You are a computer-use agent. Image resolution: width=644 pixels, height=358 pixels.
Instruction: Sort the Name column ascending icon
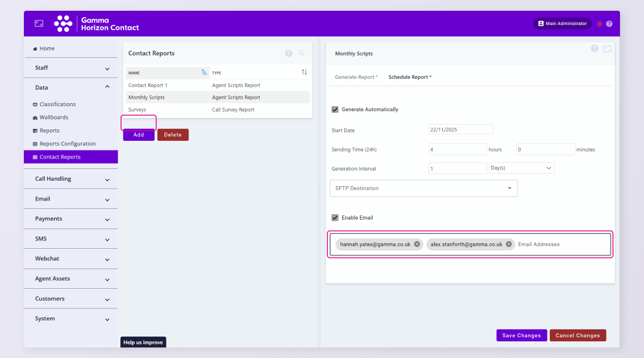[205, 72]
